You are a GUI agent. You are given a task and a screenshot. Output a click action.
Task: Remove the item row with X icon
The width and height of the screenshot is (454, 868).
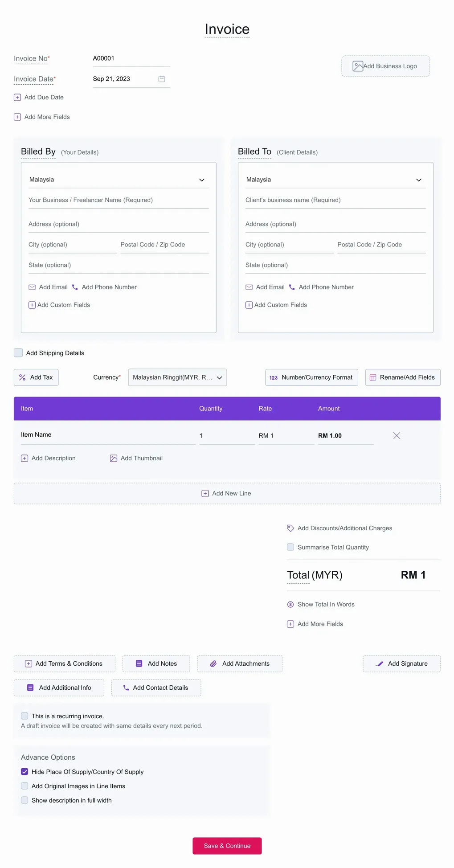pos(397,436)
